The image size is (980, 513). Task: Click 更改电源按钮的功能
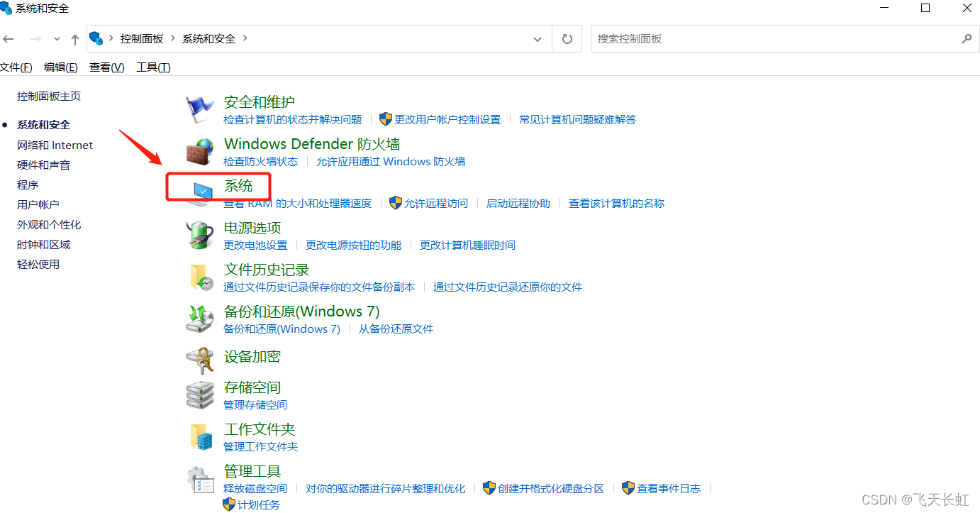(x=353, y=245)
